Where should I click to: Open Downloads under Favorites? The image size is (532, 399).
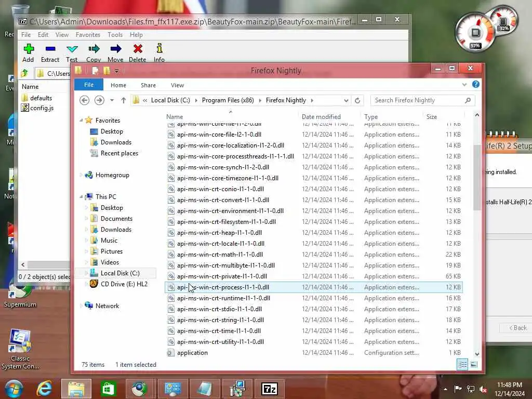click(x=116, y=142)
